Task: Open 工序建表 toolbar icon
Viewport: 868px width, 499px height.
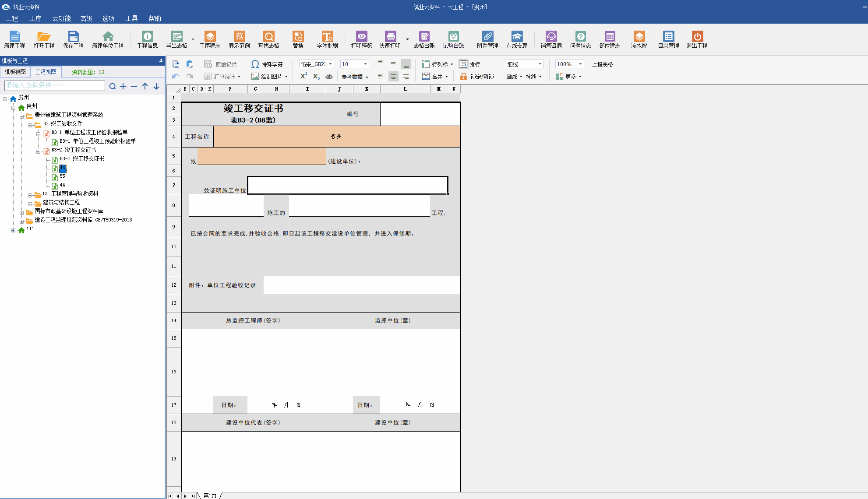Action: coord(210,39)
